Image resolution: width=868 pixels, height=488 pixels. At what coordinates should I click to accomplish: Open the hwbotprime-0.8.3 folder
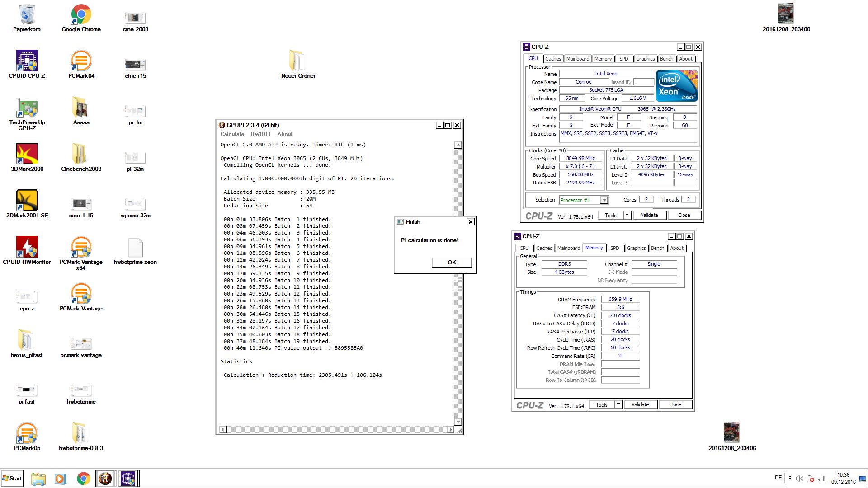[x=81, y=437]
